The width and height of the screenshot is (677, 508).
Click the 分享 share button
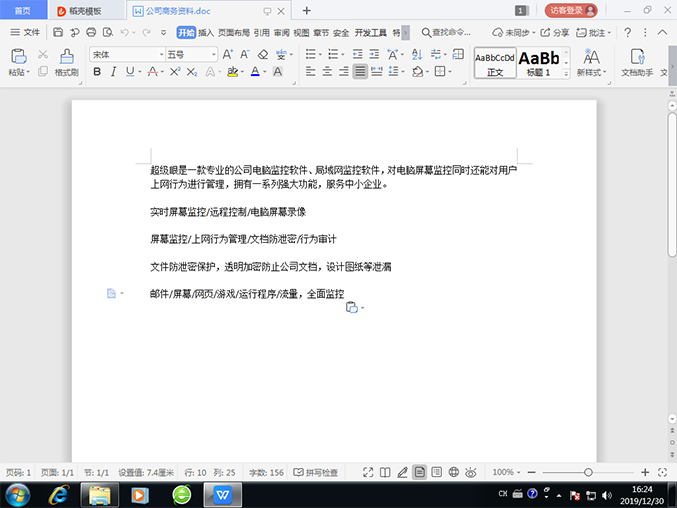point(555,32)
